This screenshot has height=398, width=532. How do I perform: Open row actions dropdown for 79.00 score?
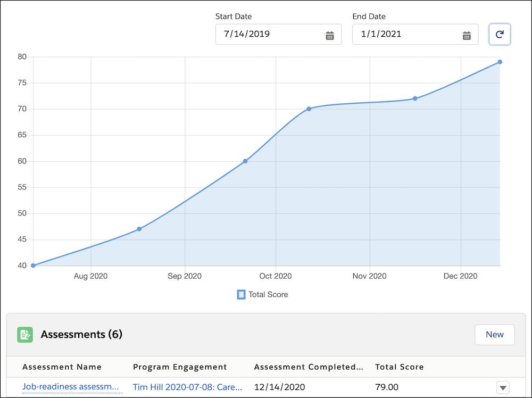[x=503, y=387]
